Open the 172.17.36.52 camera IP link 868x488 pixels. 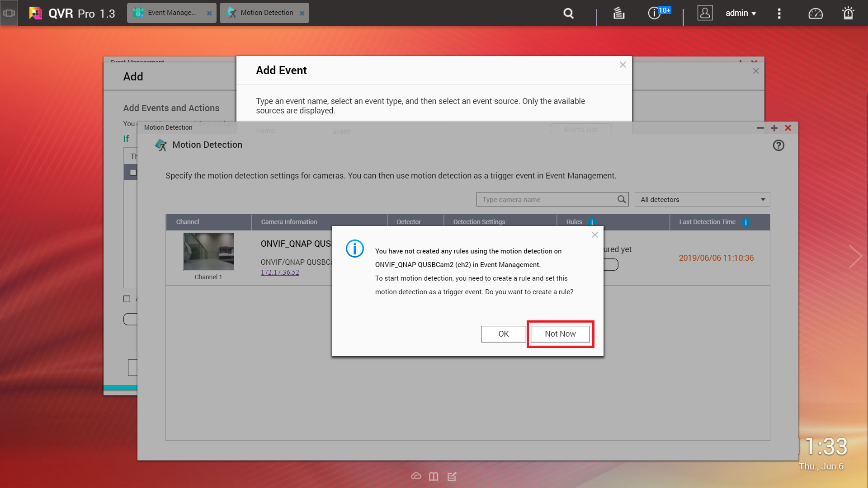point(280,272)
